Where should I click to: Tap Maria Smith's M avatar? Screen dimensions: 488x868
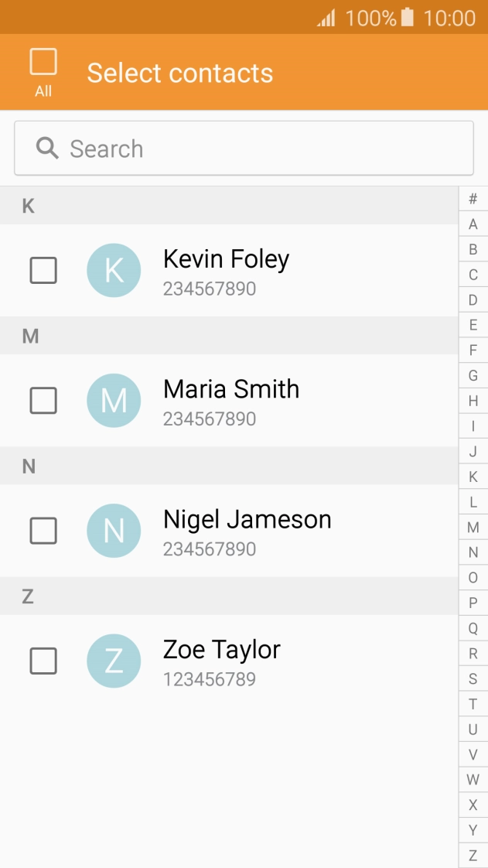tap(114, 401)
